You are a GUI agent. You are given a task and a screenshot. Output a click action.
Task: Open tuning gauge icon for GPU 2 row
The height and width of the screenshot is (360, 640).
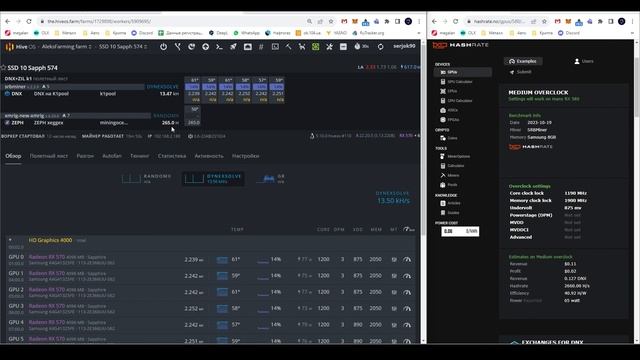tap(407, 292)
